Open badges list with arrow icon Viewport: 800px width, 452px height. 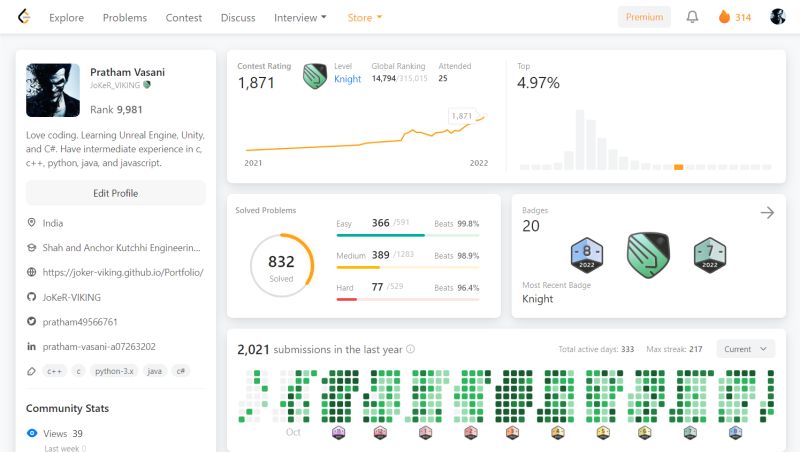(767, 213)
